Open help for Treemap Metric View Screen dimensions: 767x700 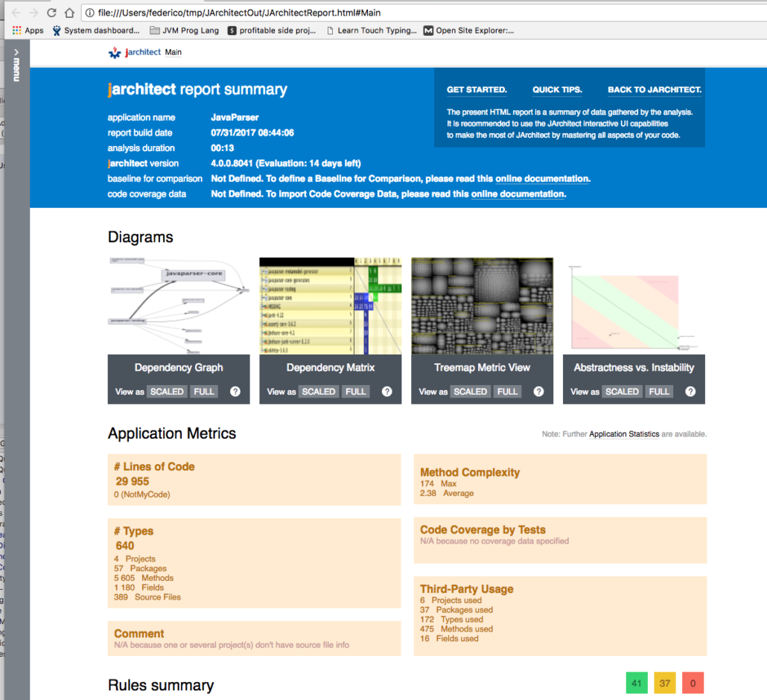point(538,391)
